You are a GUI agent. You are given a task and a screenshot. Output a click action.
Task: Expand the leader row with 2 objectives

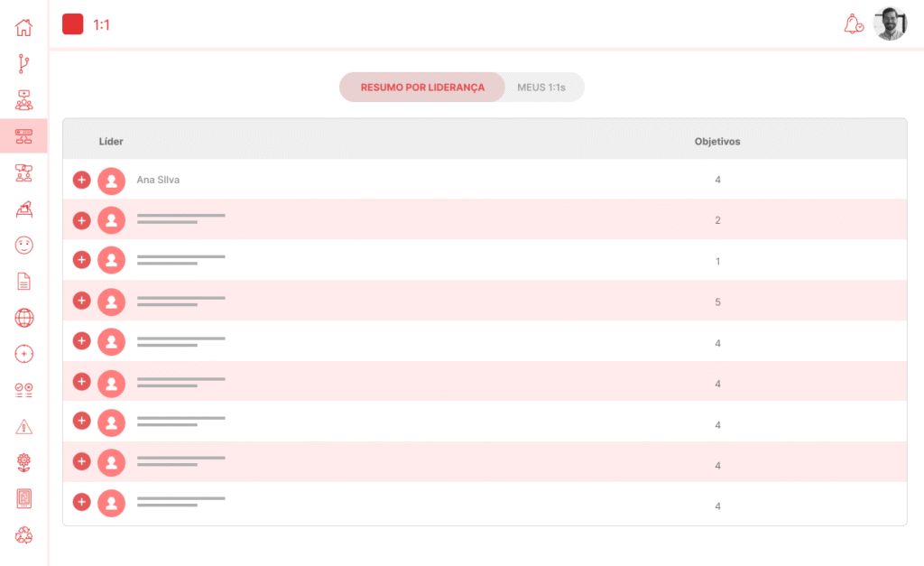click(81, 220)
